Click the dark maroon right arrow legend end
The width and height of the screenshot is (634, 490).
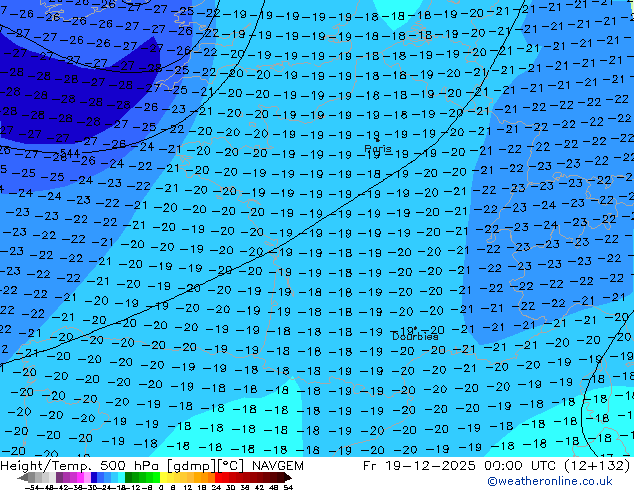288,477
